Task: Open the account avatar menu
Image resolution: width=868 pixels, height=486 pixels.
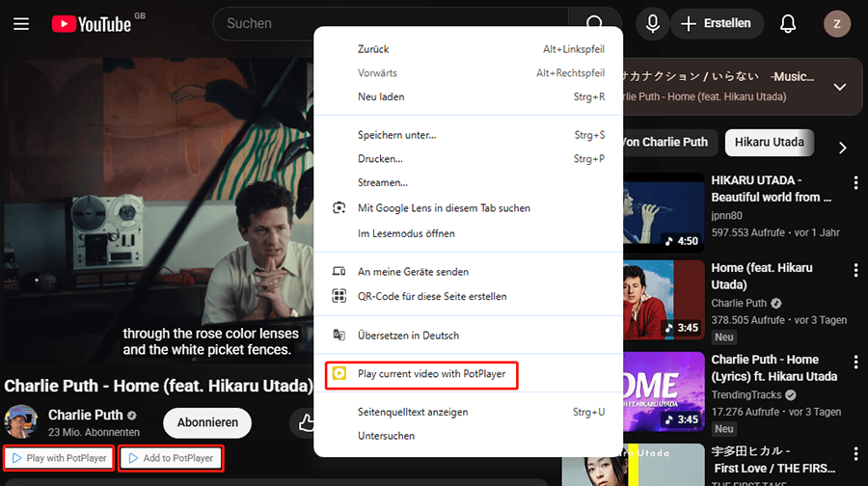Action: point(836,24)
